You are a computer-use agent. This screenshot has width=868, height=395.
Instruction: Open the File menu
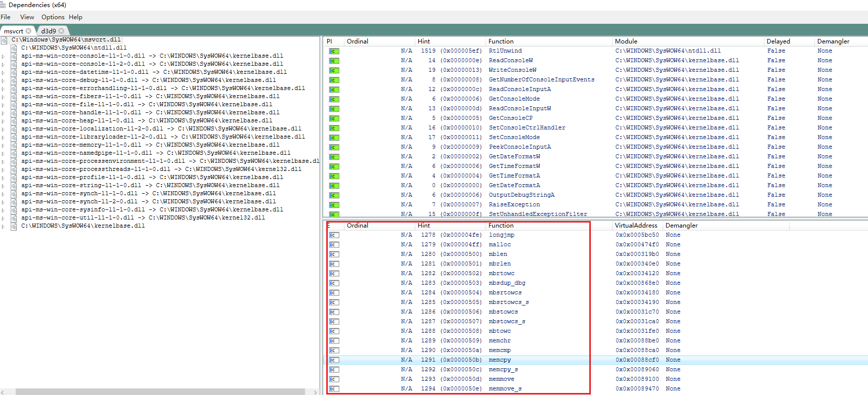pyautogui.click(x=6, y=17)
